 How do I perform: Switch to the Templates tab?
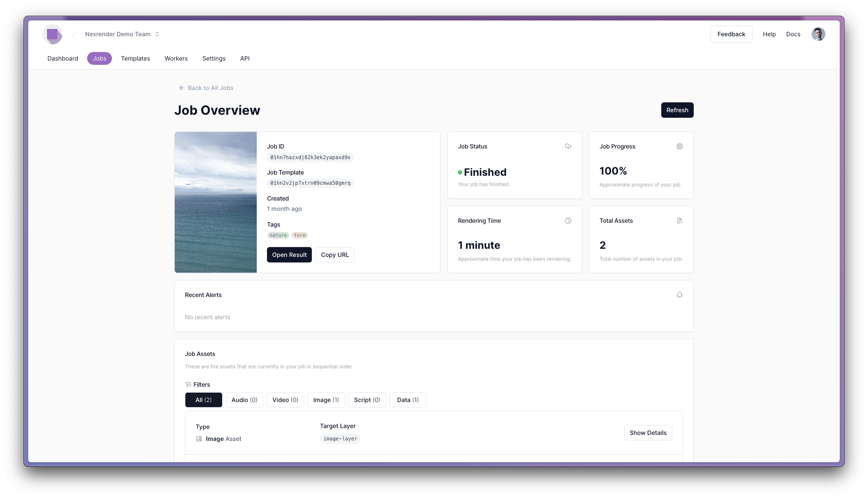136,59
